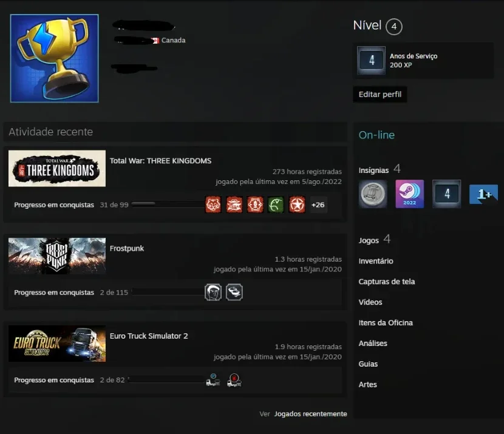Open the Insígnias badges section
504x434 pixels.
pos(373,170)
